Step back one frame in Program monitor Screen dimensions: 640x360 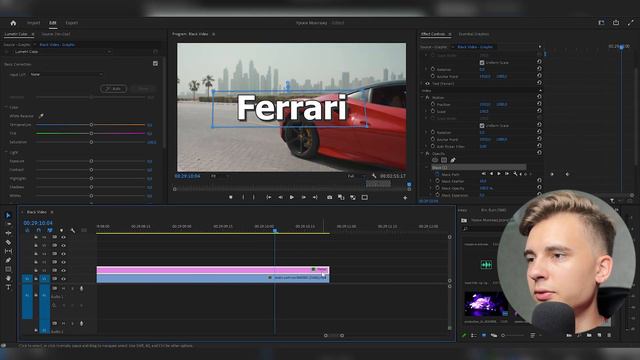[x=280, y=198]
